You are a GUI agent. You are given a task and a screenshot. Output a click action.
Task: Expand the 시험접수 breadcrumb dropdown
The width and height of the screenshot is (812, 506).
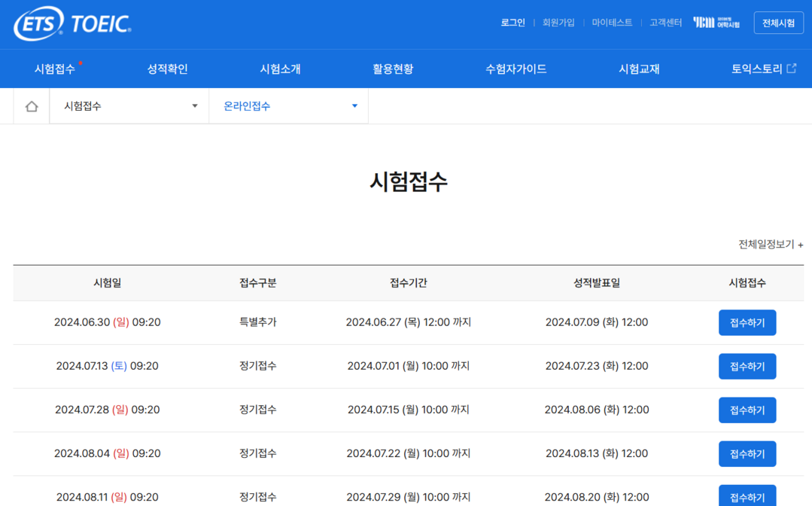129,106
